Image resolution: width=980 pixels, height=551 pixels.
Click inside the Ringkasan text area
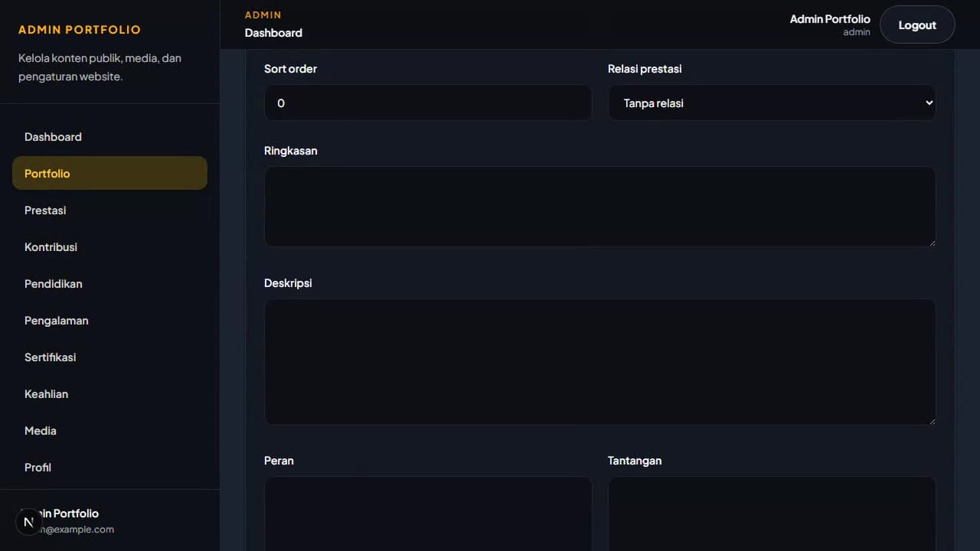click(600, 207)
